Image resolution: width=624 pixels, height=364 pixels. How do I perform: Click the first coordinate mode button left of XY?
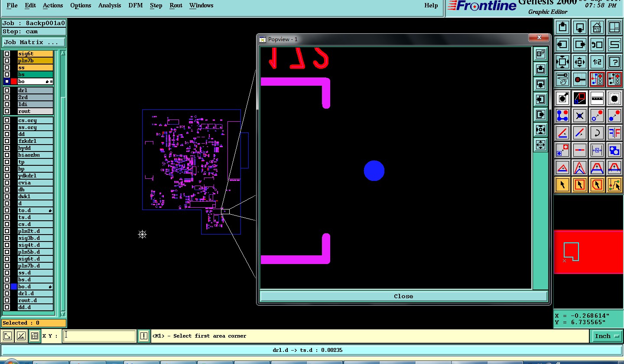click(x=7, y=336)
